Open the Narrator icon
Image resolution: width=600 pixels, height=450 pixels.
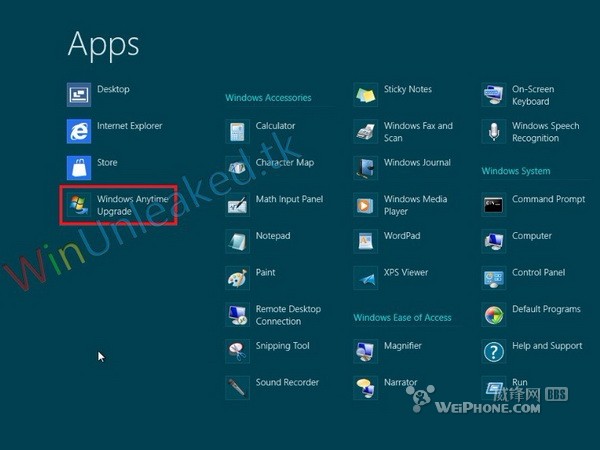pyautogui.click(x=366, y=388)
